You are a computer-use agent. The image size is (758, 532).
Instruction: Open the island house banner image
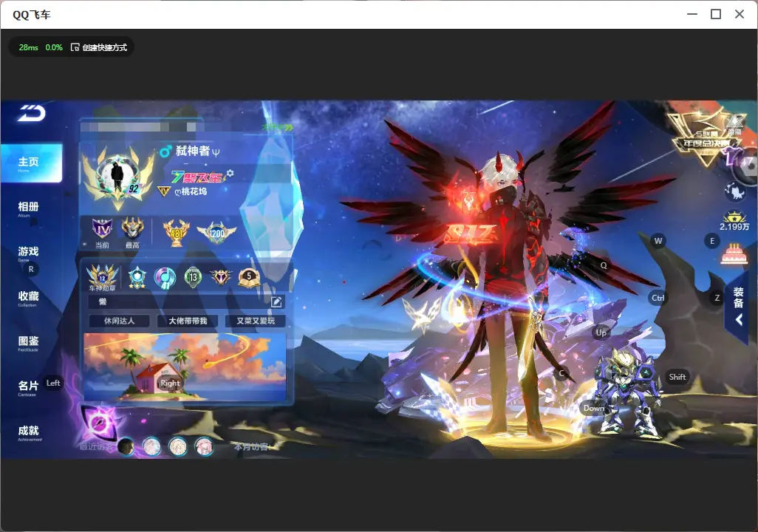tap(185, 367)
